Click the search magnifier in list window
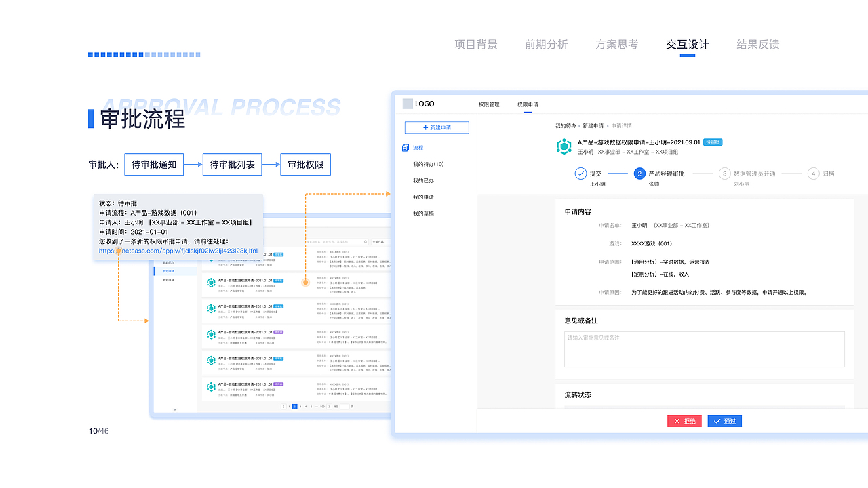The width and height of the screenshot is (868, 488). click(366, 242)
